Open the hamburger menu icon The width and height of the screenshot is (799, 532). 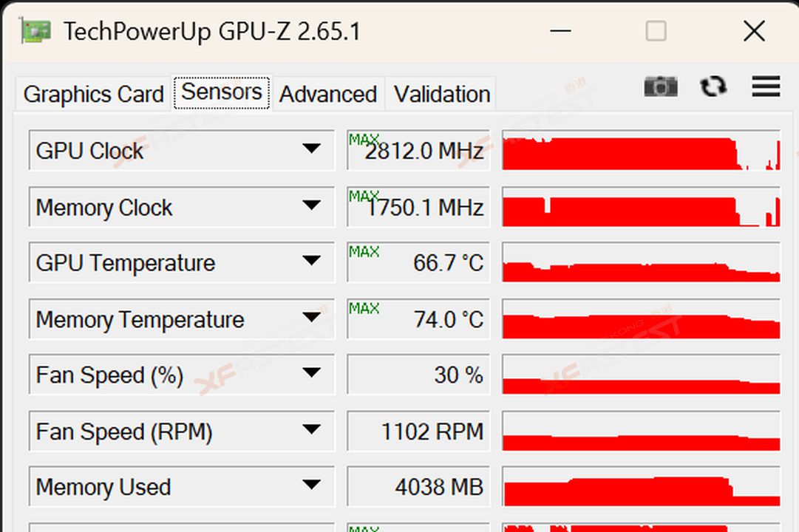[x=766, y=86]
